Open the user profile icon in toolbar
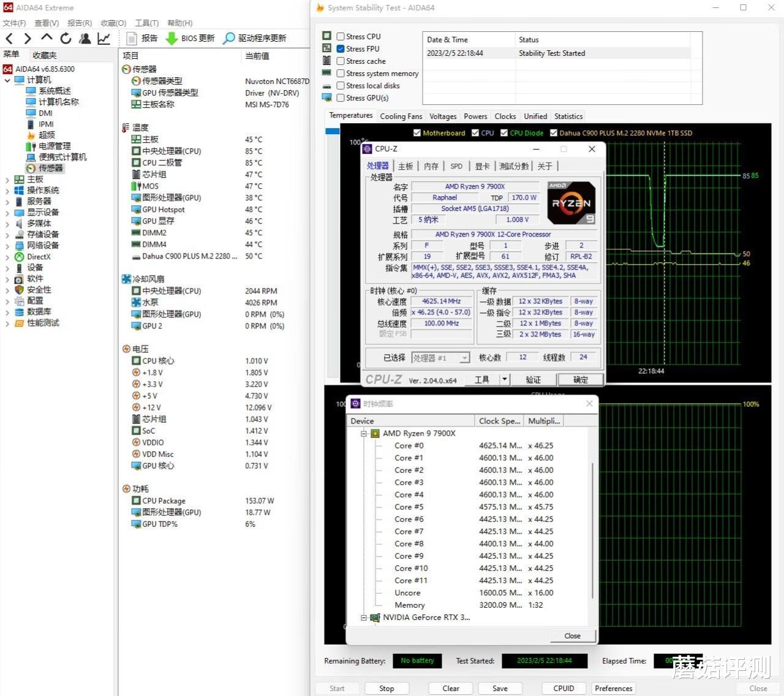Viewport: 784px width, 696px height. pyautogui.click(x=85, y=39)
